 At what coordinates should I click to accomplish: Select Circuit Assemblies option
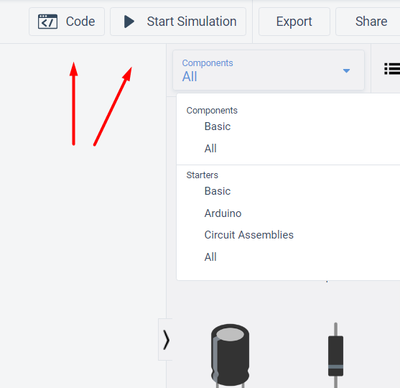click(249, 235)
